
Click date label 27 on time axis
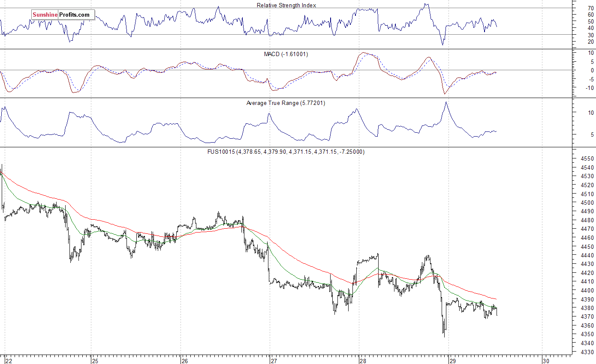click(275, 361)
